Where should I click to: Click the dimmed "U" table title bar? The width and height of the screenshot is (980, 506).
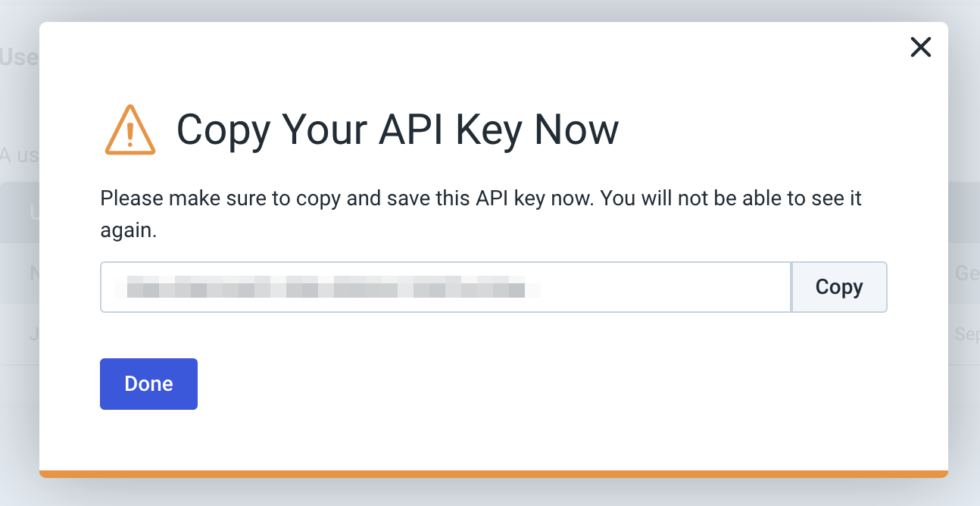(34, 212)
